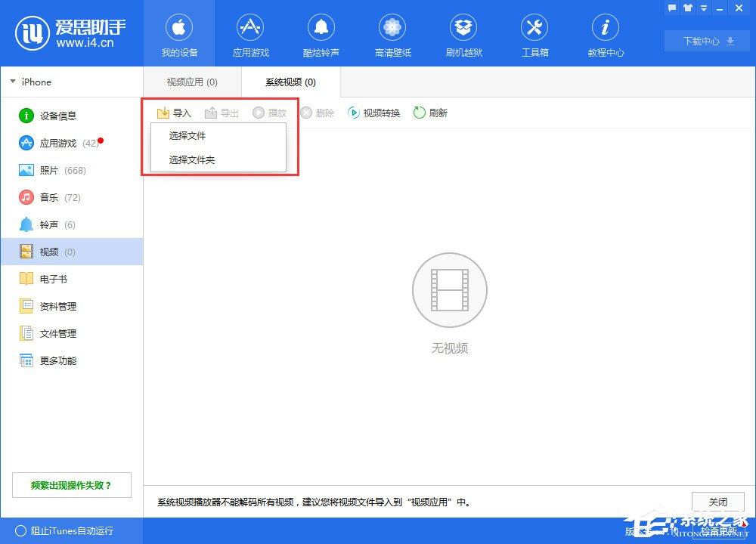Browse 高清壁纸 wallpapers
The height and width of the screenshot is (544, 756).
(x=392, y=34)
